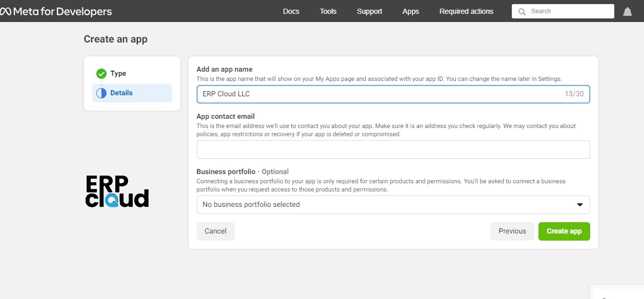Click the App contact email field
This screenshot has width=644, height=299.
tap(393, 149)
